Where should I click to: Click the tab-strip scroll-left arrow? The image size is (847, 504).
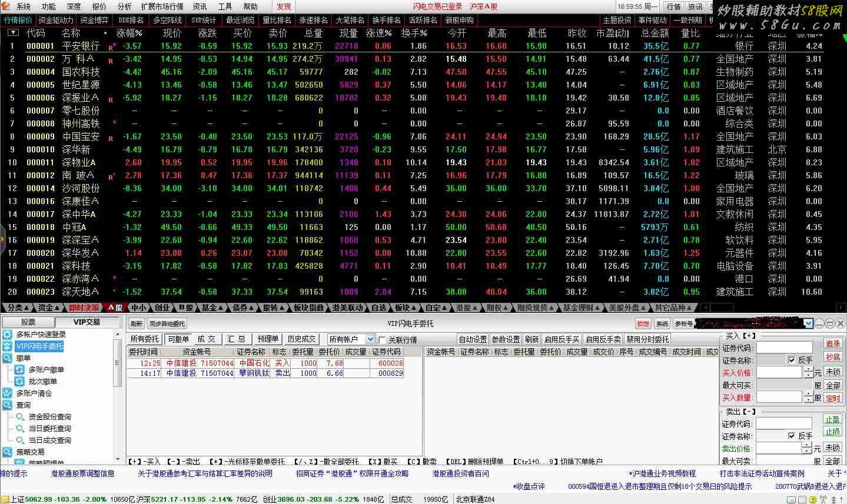tap(704, 308)
